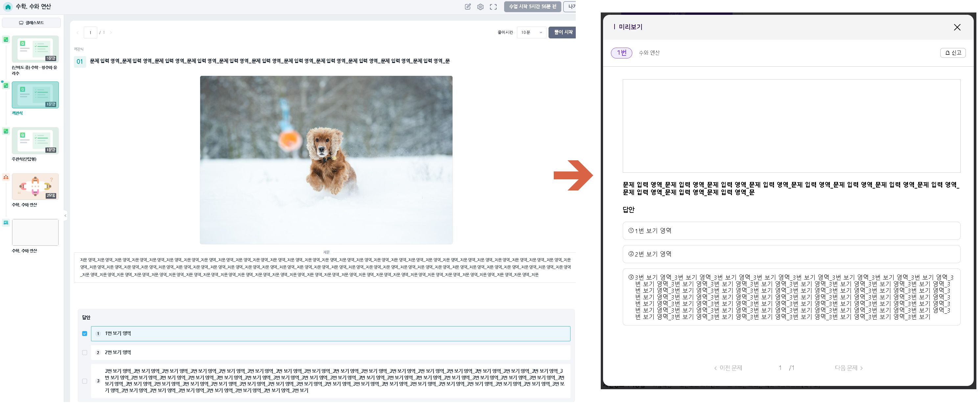Image resolution: width=980 pixels, height=404 pixels.
Task: Click the previous page left chevron
Action: pyautogui.click(x=78, y=33)
